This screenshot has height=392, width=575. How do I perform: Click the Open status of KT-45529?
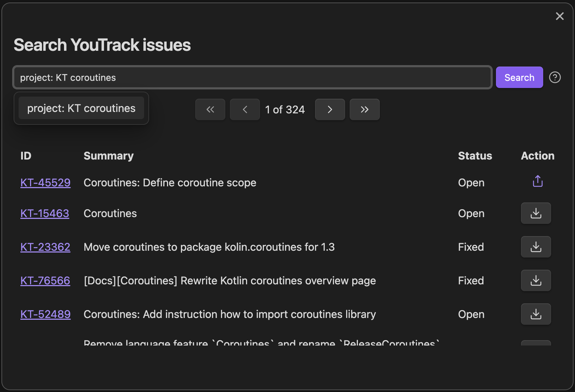tap(471, 183)
